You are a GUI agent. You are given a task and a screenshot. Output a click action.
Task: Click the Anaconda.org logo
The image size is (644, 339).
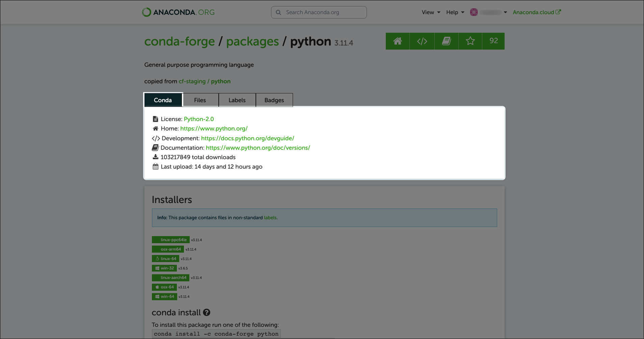coord(178,12)
